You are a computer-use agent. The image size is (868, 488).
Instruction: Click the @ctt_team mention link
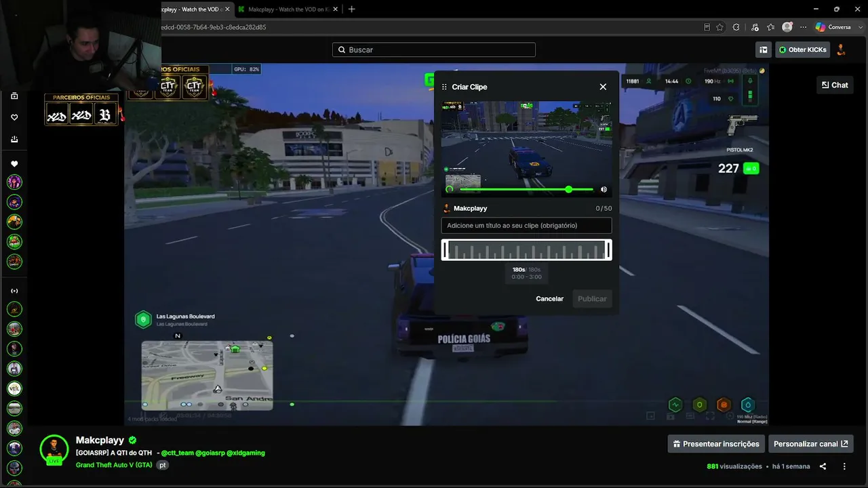178,453
